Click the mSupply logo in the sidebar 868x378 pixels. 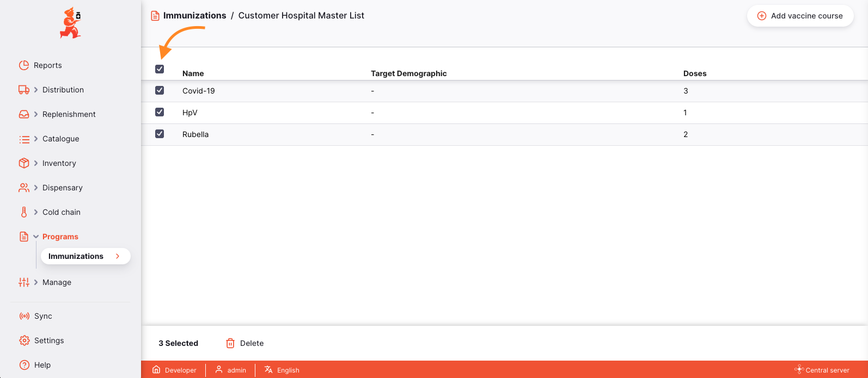[x=70, y=23]
